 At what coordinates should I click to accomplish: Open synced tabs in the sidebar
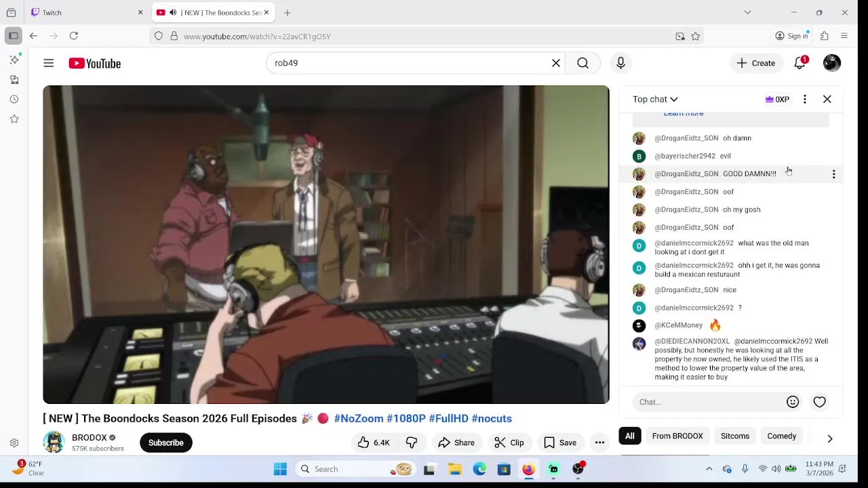pyautogui.click(x=14, y=79)
